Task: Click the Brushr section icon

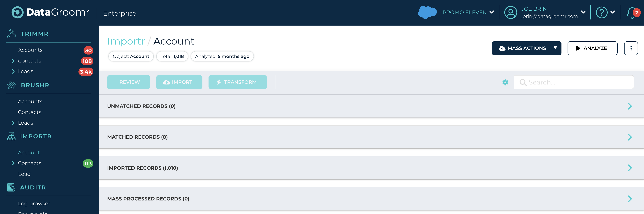Action: click(x=12, y=85)
